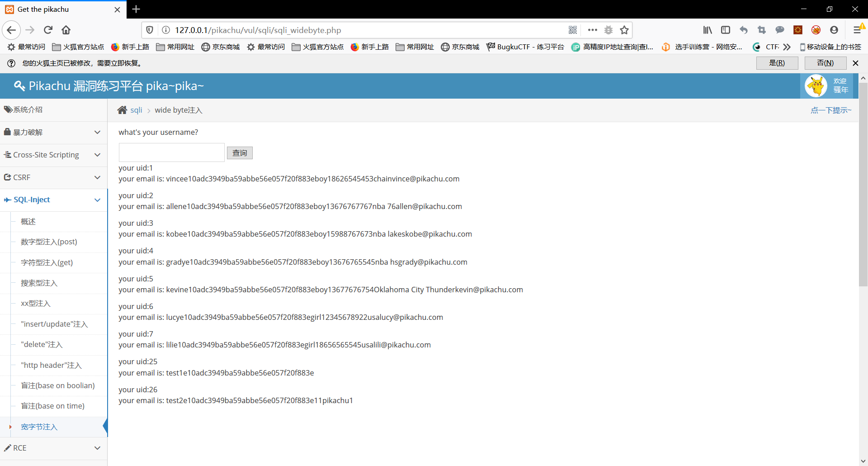This screenshot has height=466, width=868.
Task: Open the "insert/update"注入 submenu item
Action: (54, 324)
